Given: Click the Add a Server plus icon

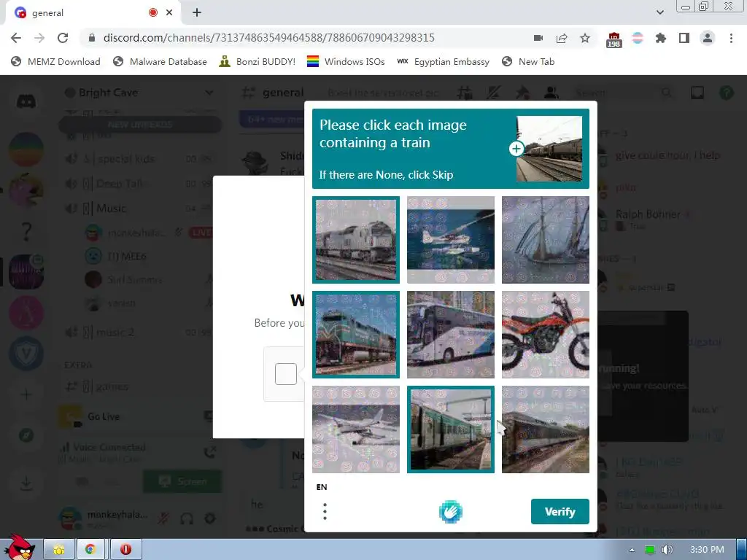Looking at the screenshot, I should pos(26,394).
